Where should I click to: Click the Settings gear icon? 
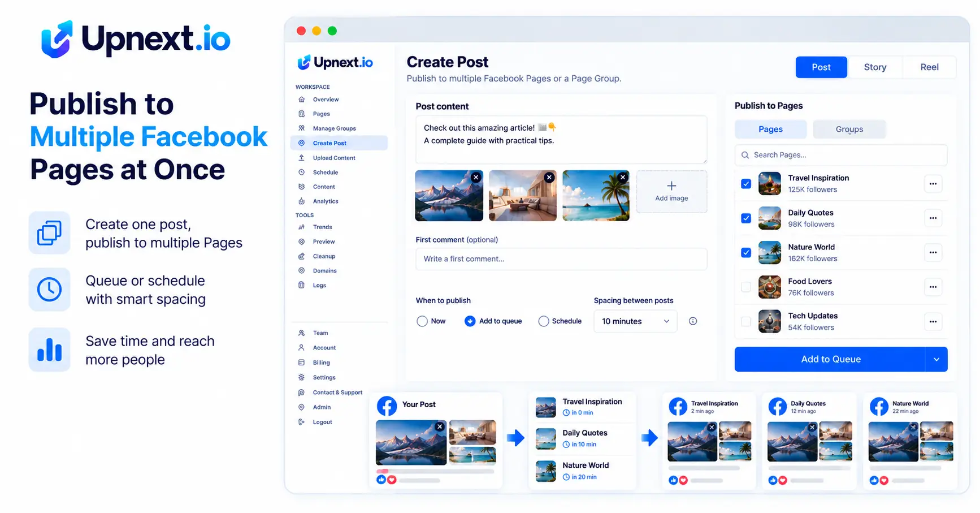click(x=301, y=377)
